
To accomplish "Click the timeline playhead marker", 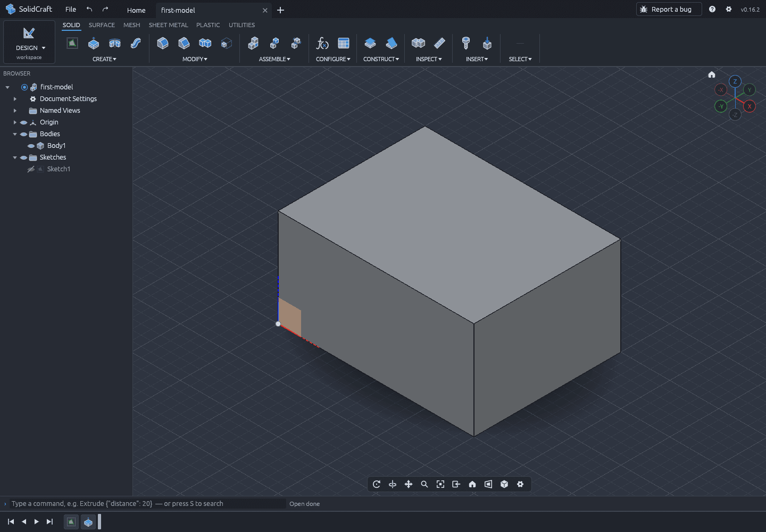I will pos(99,522).
